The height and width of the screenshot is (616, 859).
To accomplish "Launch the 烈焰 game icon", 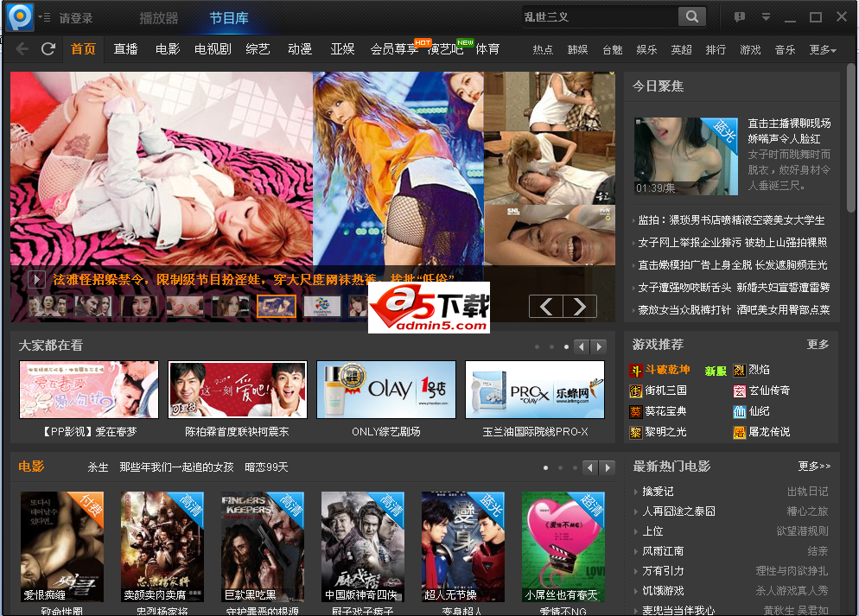I will pos(739,368).
